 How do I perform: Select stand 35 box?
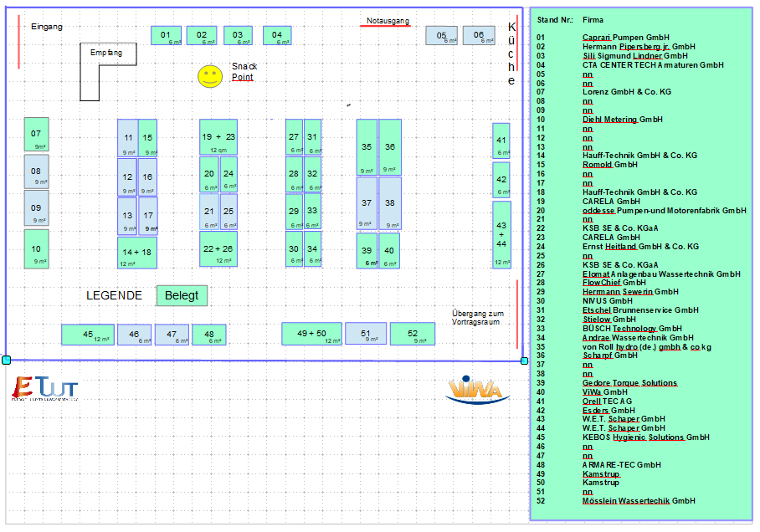tap(367, 147)
